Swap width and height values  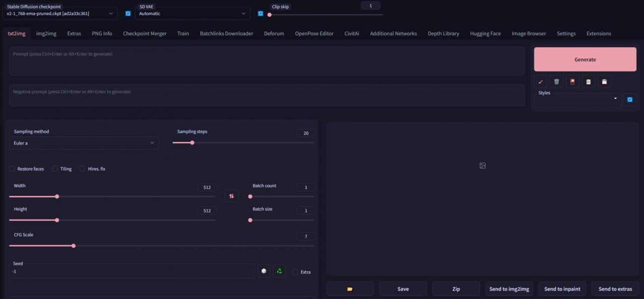click(x=231, y=196)
